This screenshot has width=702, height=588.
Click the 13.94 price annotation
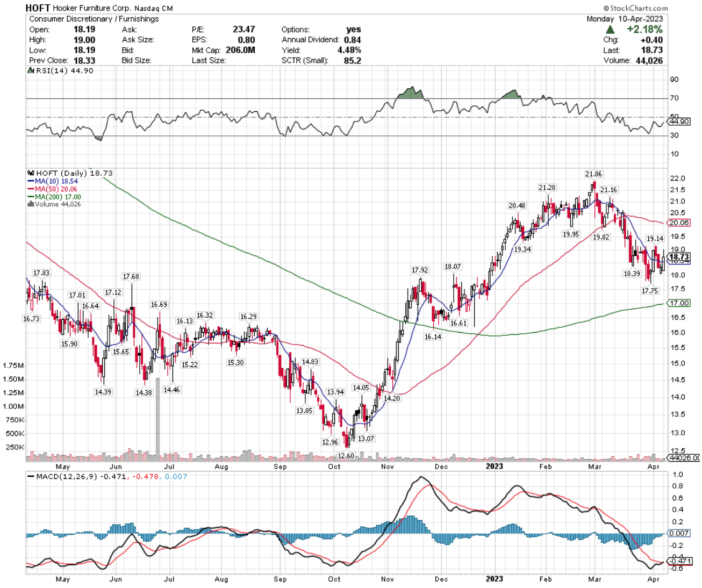(x=335, y=392)
